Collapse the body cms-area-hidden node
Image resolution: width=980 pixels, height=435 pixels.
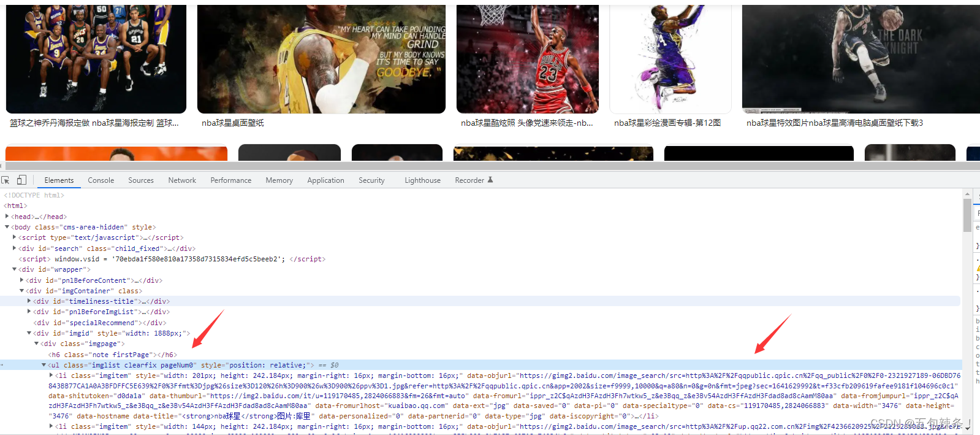tap(7, 227)
